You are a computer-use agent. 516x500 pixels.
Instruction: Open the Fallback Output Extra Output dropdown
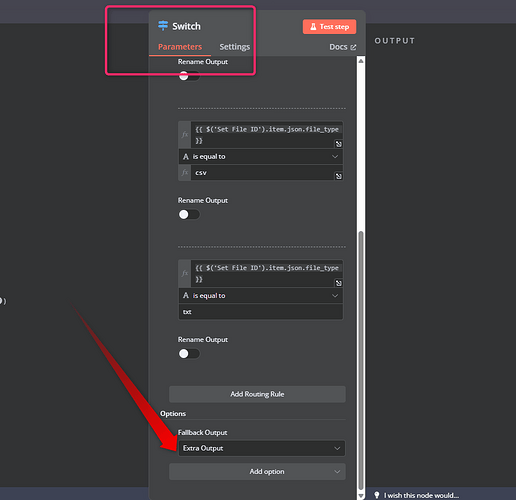click(x=262, y=448)
